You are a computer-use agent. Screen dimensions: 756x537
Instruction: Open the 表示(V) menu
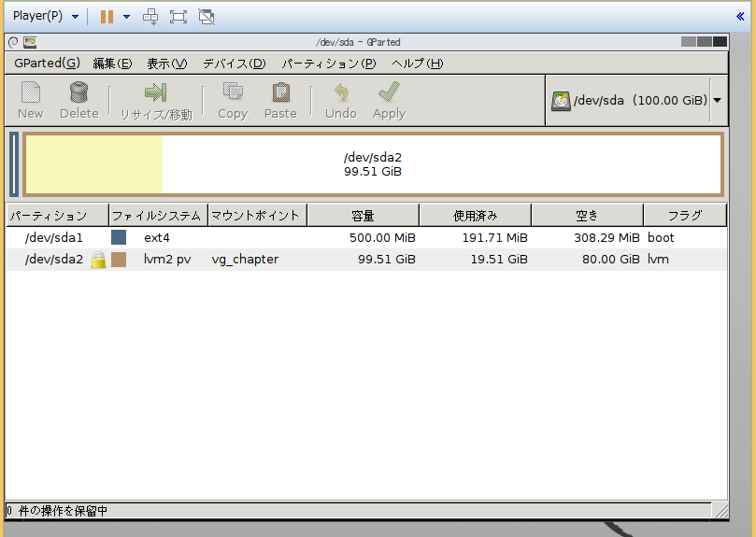click(167, 64)
